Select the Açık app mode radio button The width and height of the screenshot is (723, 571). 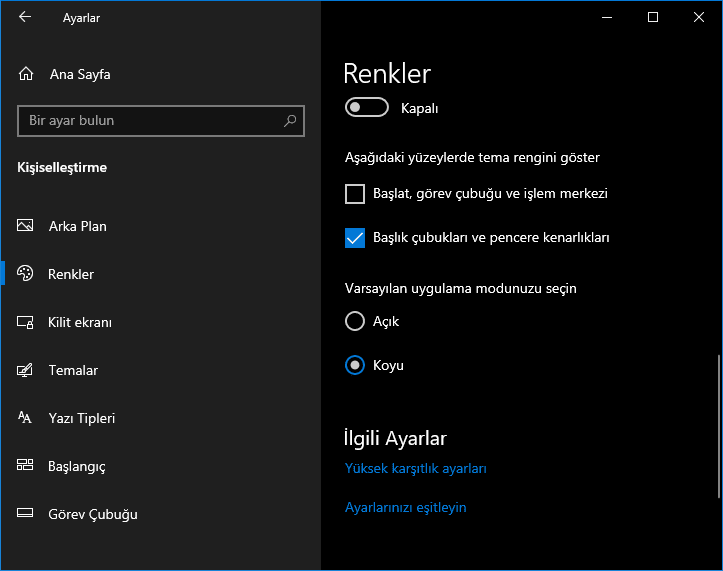click(x=355, y=321)
